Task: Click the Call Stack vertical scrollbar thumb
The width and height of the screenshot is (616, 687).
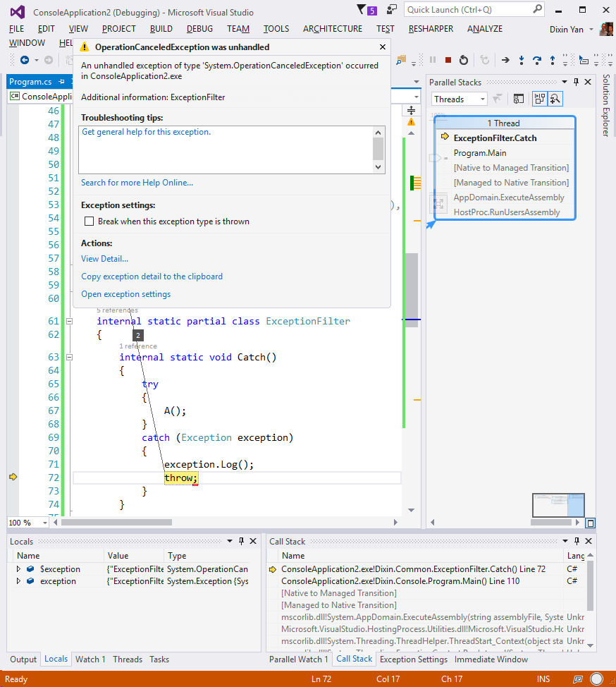Action: (x=590, y=586)
